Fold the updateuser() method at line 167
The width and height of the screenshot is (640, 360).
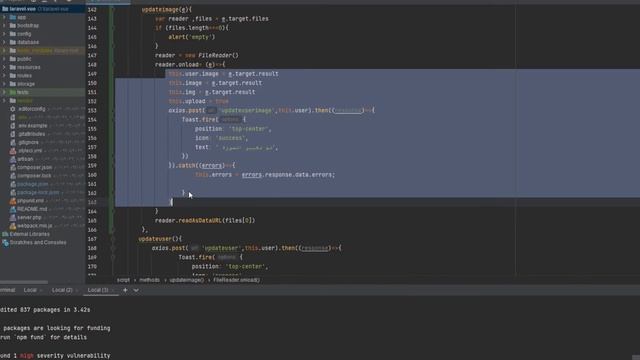(x=113, y=239)
